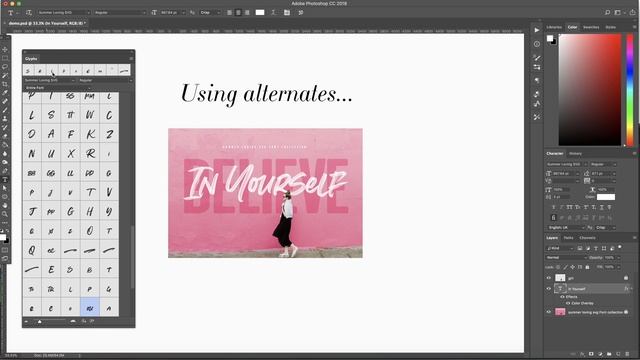Add a layer style with fx button
The width and height of the screenshot is (640, 360).
pos(582,354)
